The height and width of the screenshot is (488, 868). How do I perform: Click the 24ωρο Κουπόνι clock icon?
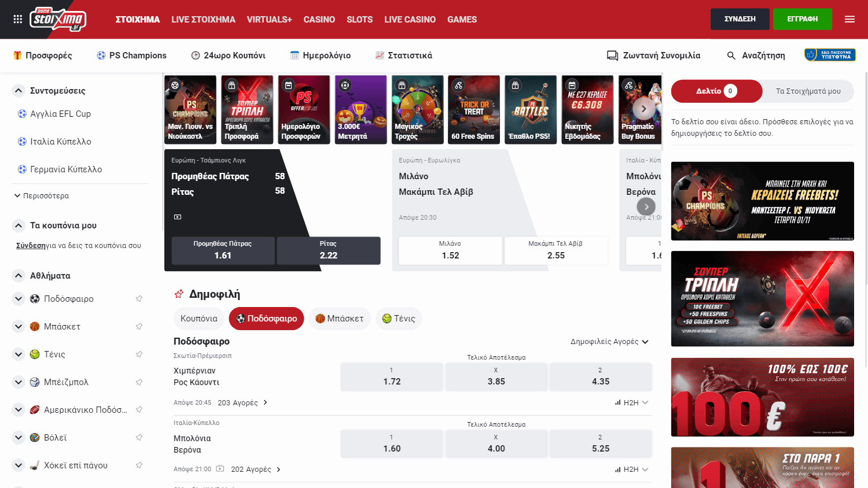click(x=196, y=56)
